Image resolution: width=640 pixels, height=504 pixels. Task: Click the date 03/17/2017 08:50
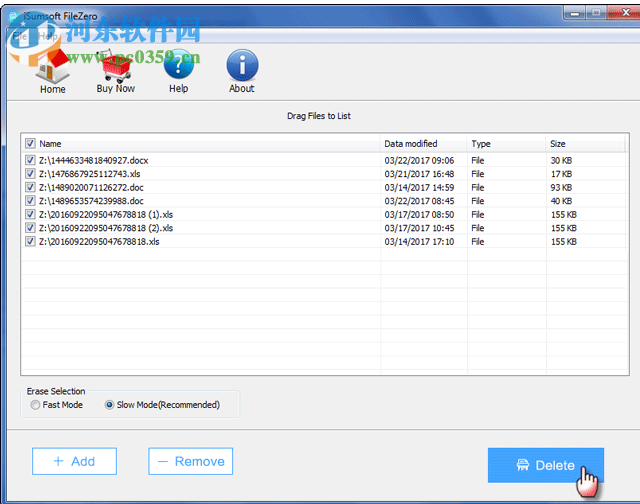click(419, 215)
